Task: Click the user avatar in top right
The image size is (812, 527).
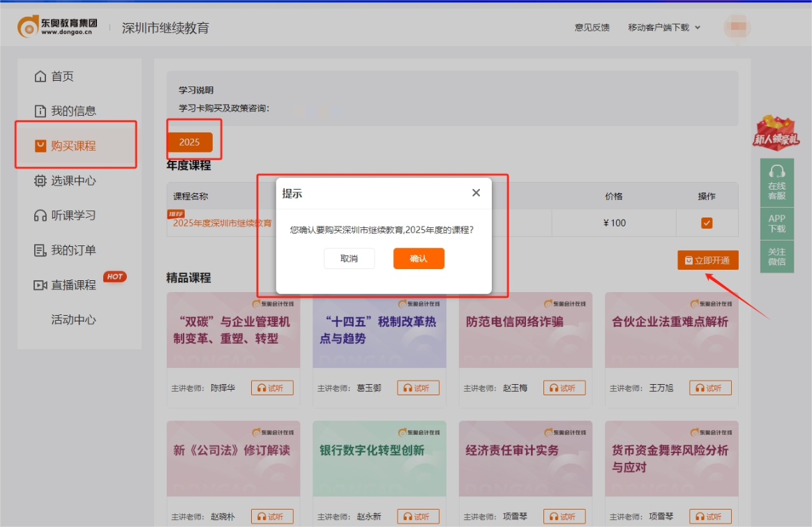Action: (x=737, y=27)
